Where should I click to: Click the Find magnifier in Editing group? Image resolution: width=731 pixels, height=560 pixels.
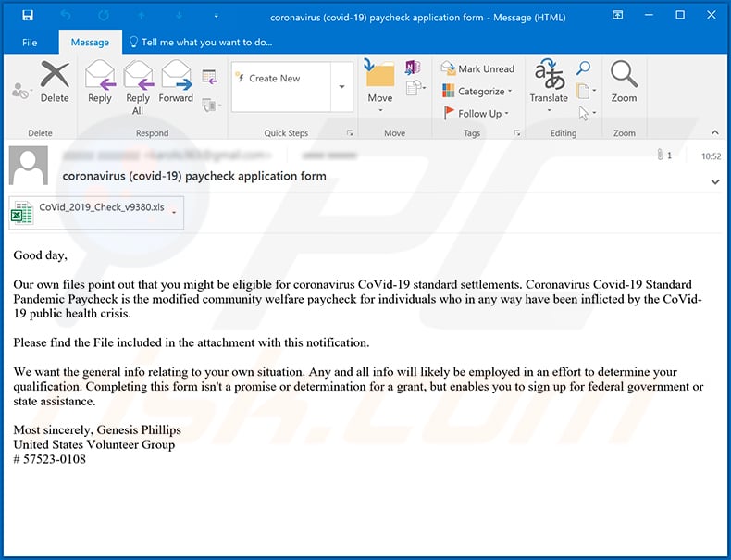click(583, 68)
